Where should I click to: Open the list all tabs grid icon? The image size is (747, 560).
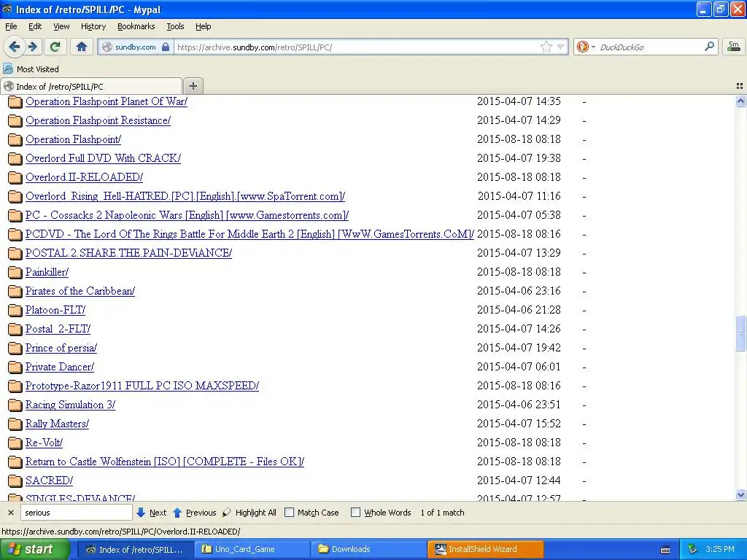point(740,86)
